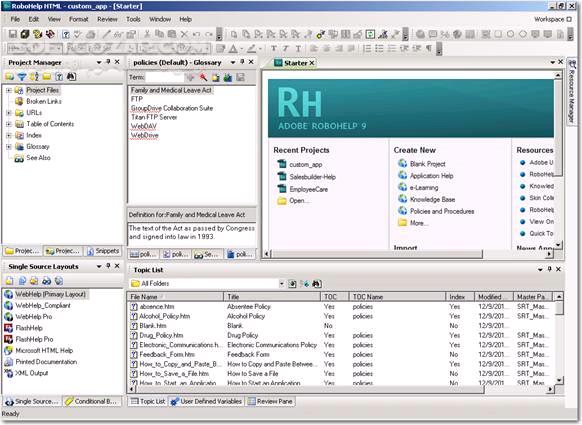Viewport: 582px width, 425px height.
Task: Click the circle shape icon in top-right toolbar
Action: click(510, 34)
